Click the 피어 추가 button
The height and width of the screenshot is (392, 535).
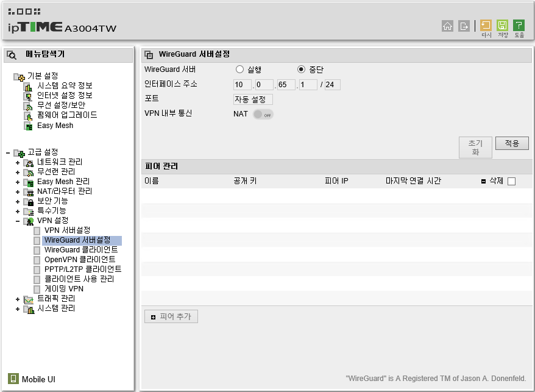click(171, 316)
